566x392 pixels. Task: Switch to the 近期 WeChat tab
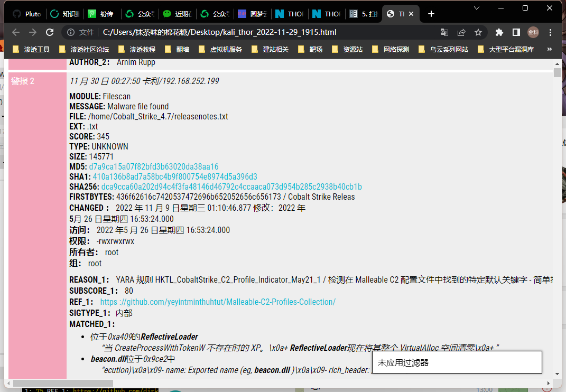point(178,14)
